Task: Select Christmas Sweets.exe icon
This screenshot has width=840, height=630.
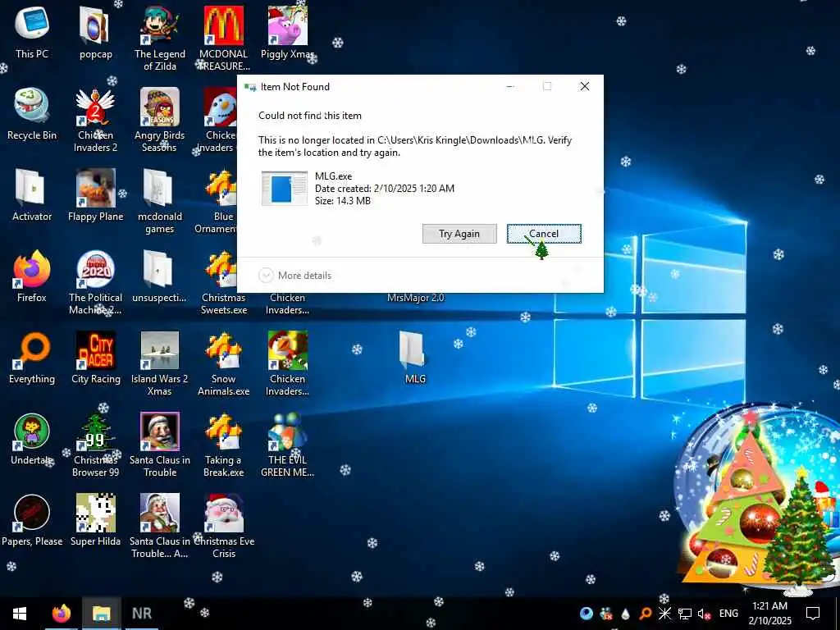Action: pos(223,283)
